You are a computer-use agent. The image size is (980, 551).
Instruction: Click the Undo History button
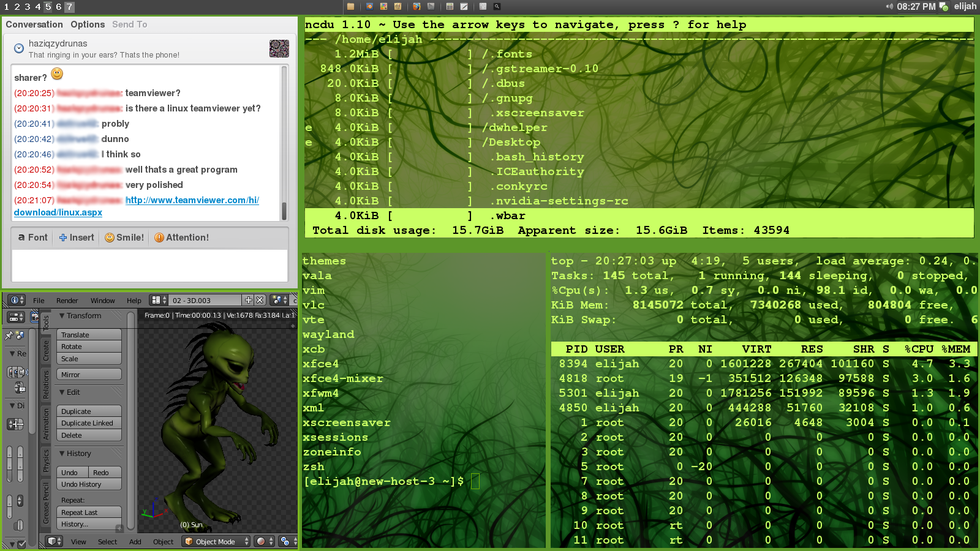[x=89, y=484]
